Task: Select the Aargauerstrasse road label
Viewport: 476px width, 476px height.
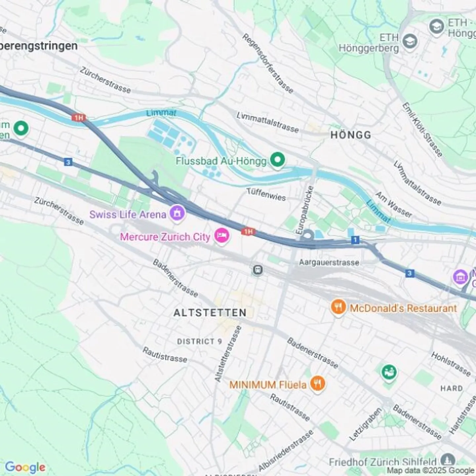Action: (329, 262)
